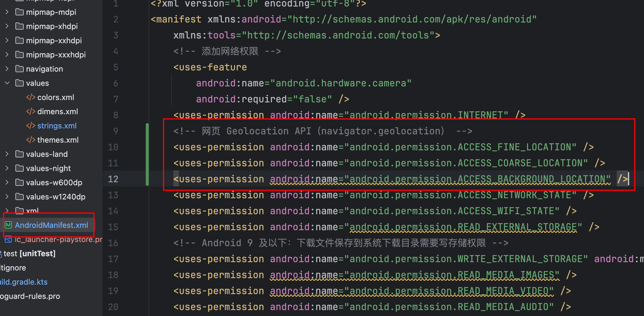644x316 pixels.
Task: Expand the mipmap-mdpi folder
Action: [x=7, y=12]
